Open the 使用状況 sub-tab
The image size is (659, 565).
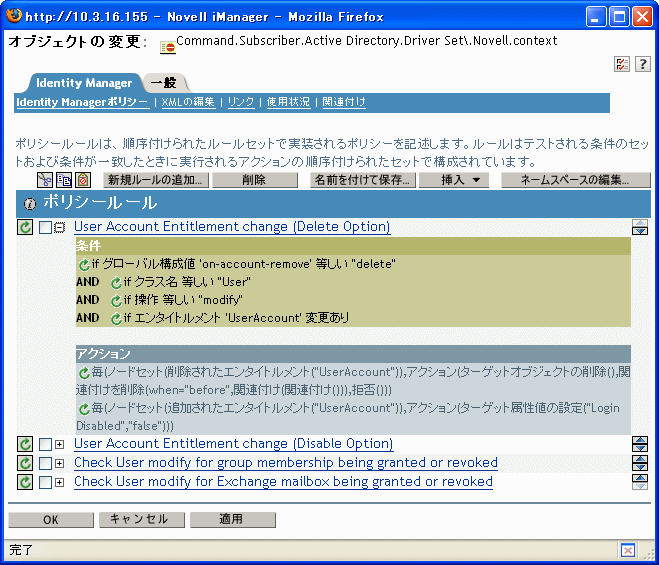tap(288, 102)
